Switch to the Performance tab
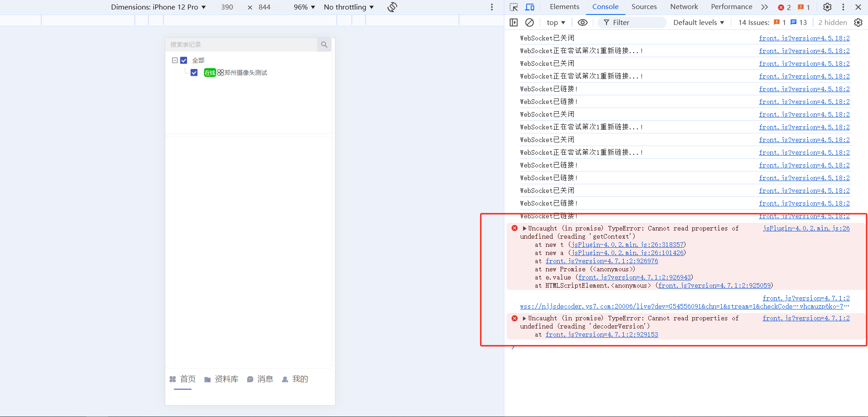The image size is (868, 417). click(x=731, y=7)
